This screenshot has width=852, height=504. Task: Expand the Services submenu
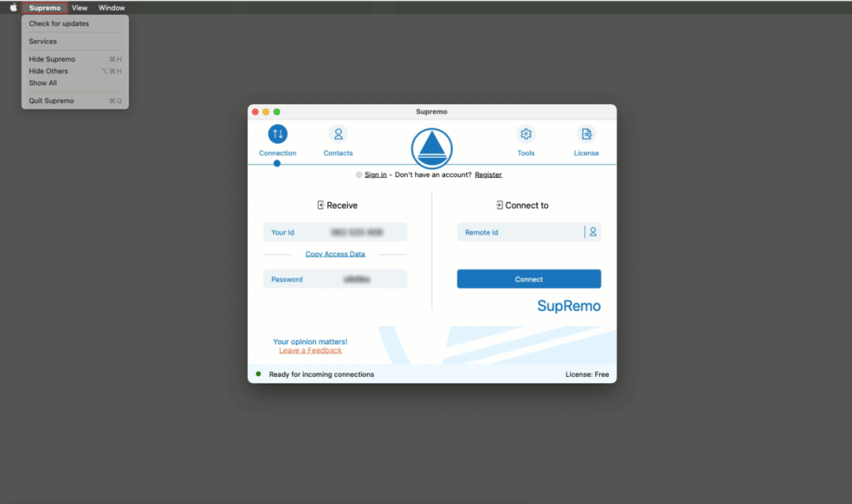(x=43, y=42)
